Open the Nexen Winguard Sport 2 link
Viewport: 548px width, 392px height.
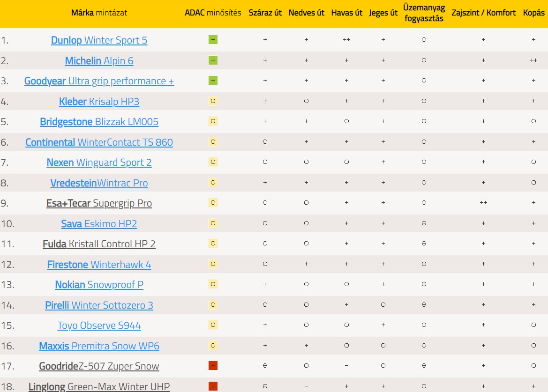[99, 163]
